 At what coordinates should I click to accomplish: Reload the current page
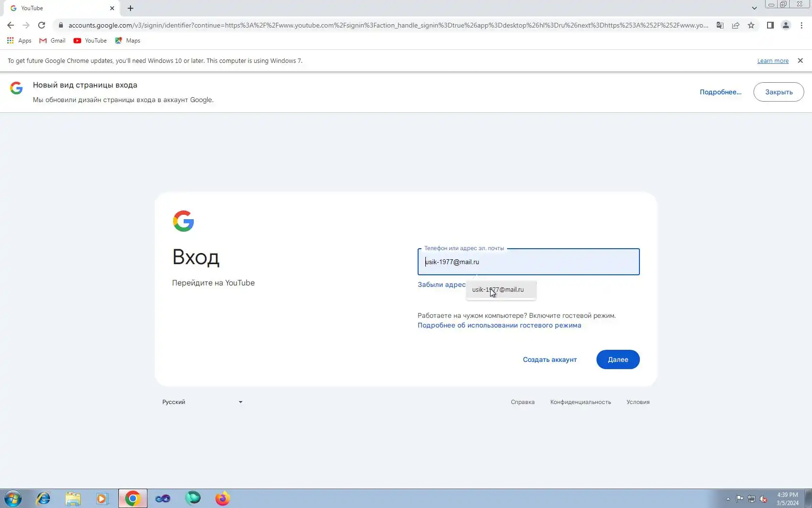coord(42,25)
